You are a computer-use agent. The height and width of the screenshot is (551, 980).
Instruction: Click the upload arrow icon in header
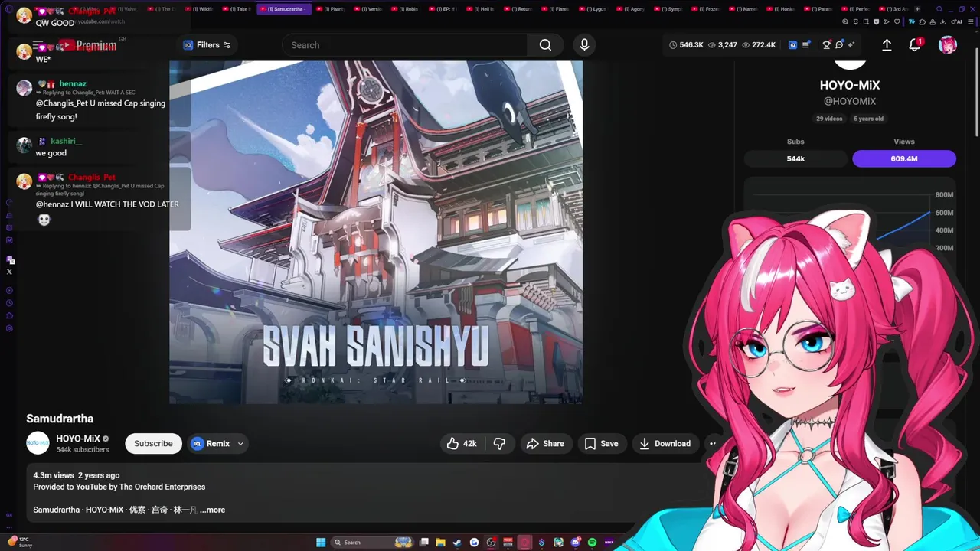pyautogui.click(x=887, y=45)
